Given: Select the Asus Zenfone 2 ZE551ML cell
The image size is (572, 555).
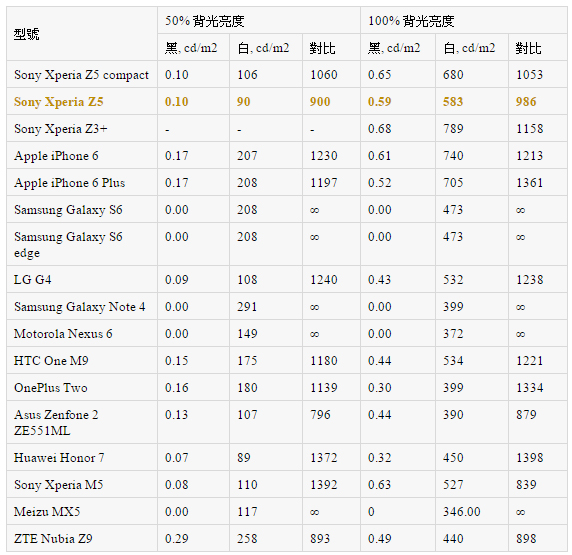Looking at the screenshot, I should click(x=82, y=423).
